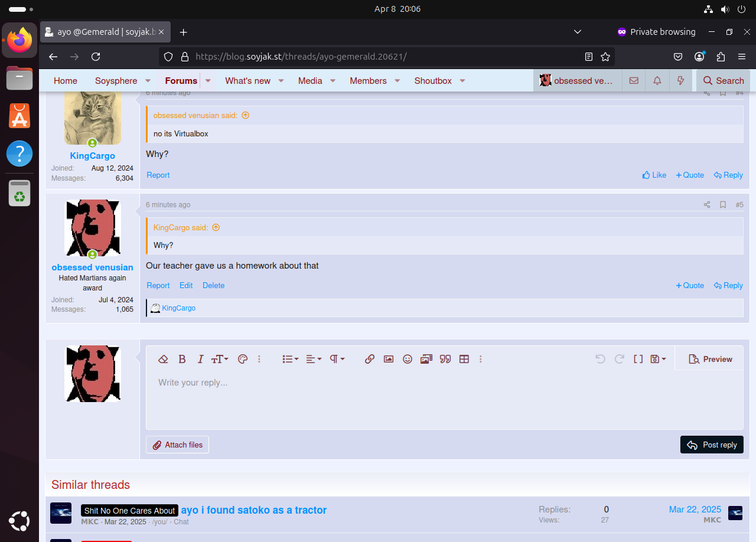The image size is (756, 542).
Task: Open obsessed venusian account menu
Action: click(x=578, y=81)
